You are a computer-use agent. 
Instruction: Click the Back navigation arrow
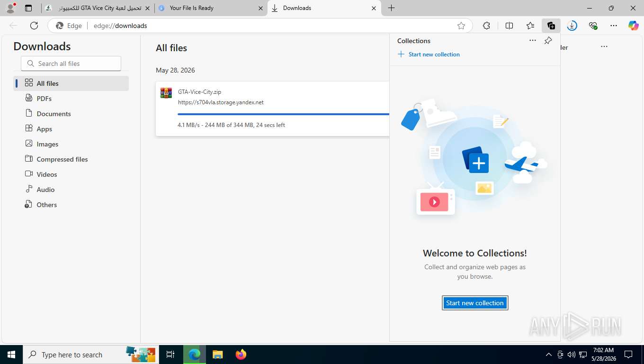[x=13, y=26]
